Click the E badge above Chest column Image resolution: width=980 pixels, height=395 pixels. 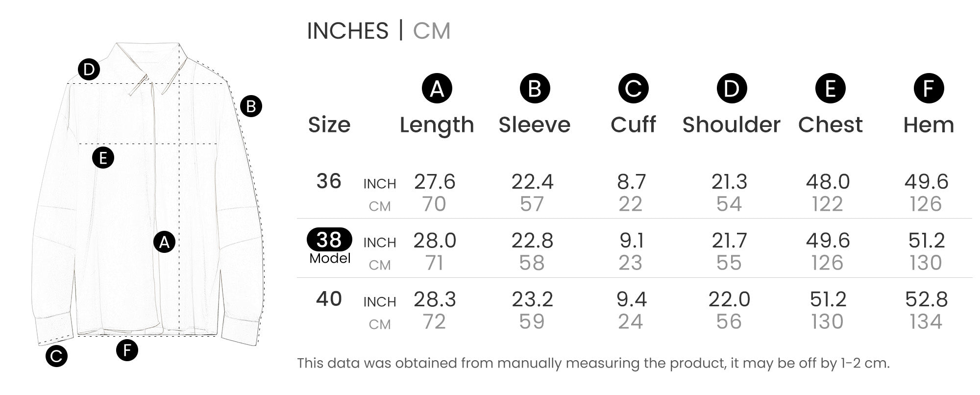pyautogui.click(x=830, y=89)
